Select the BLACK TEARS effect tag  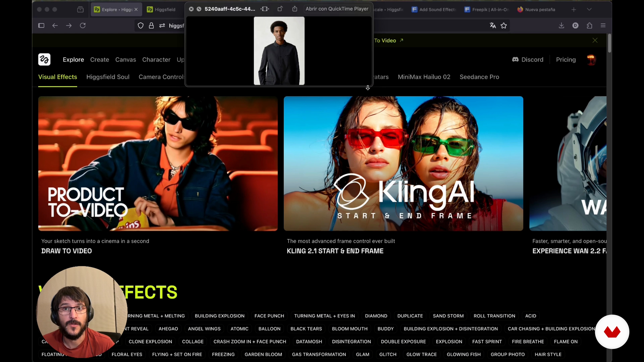point(306,329)
